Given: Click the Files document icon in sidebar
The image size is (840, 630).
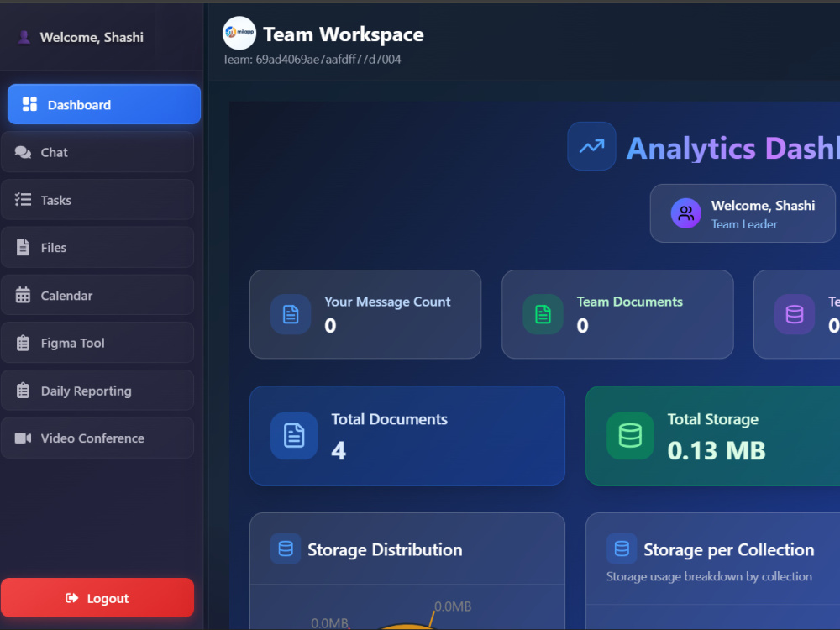Looking at the screenshot, I should pos(23,248).
